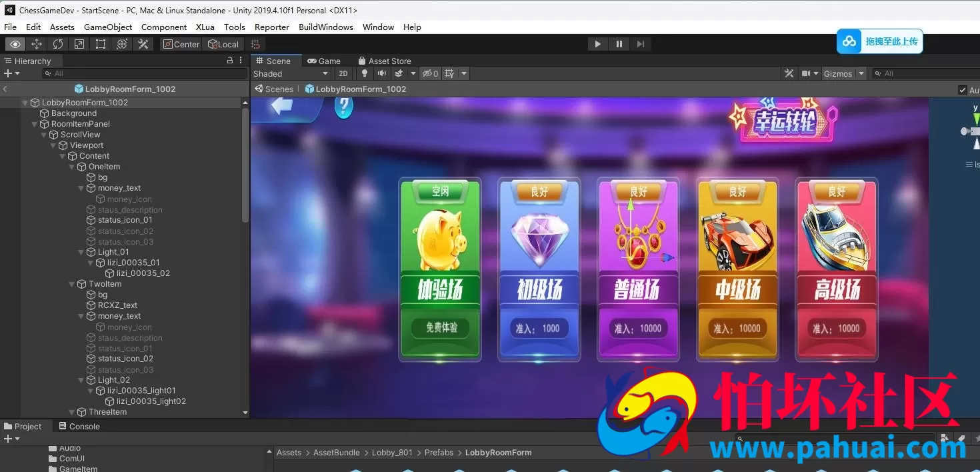Open the File menu

click(x=10, y=27)
